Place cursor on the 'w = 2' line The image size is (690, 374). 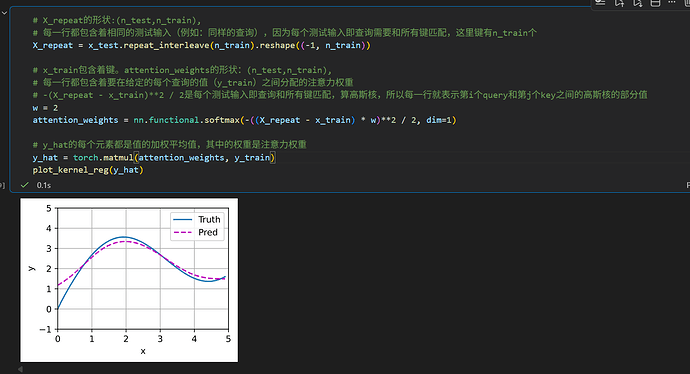(45, 108)
